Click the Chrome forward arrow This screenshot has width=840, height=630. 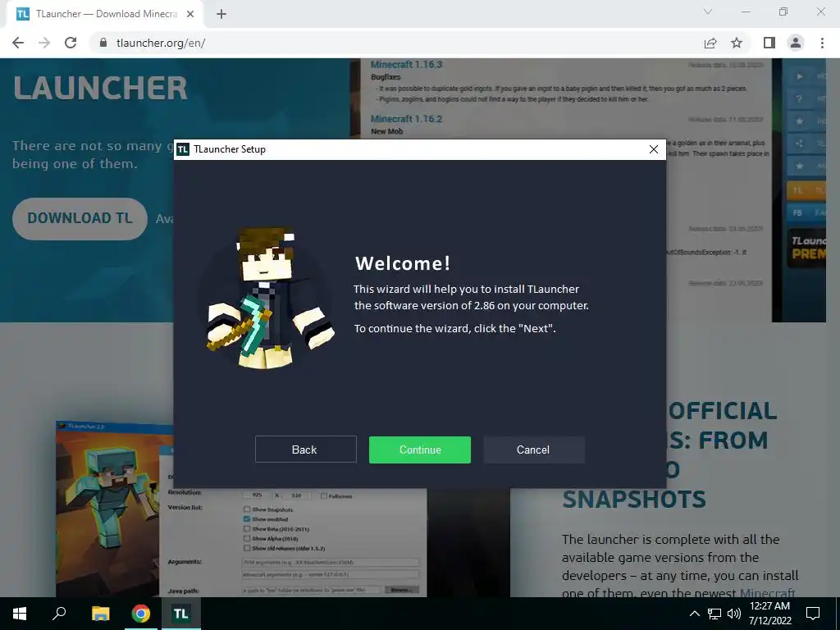coord(44,43)
